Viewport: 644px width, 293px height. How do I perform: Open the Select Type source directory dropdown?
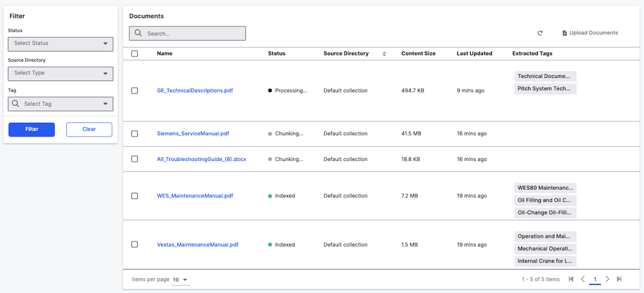point(61,73)
